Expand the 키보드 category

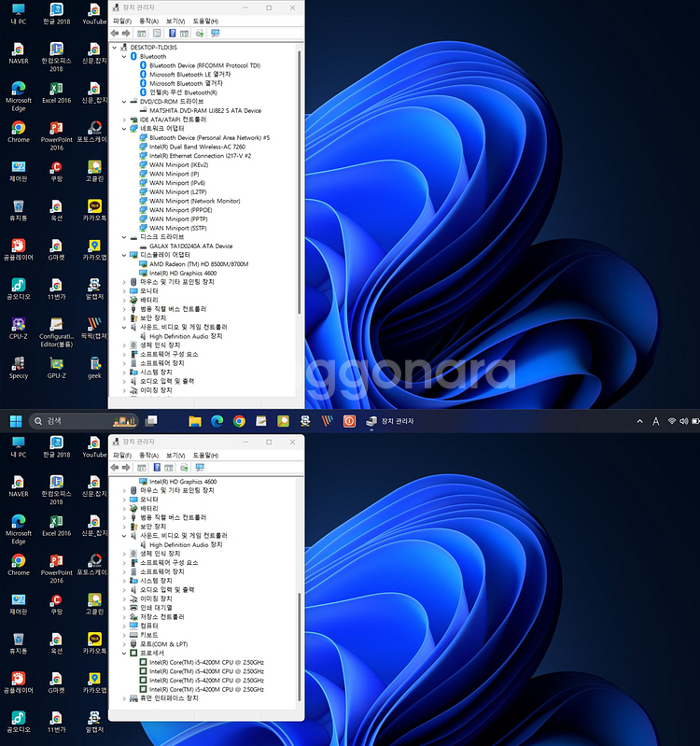[124, 635]
